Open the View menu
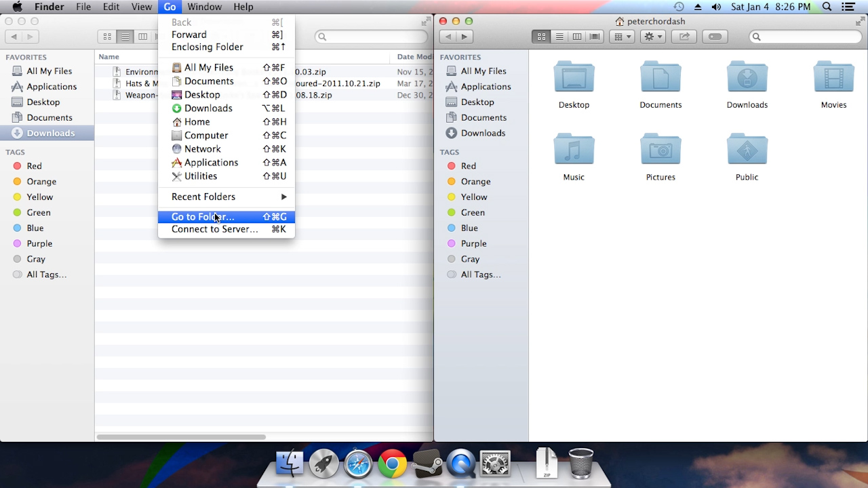Viewport: 868px width, 488px height. [x=141, y=7]
